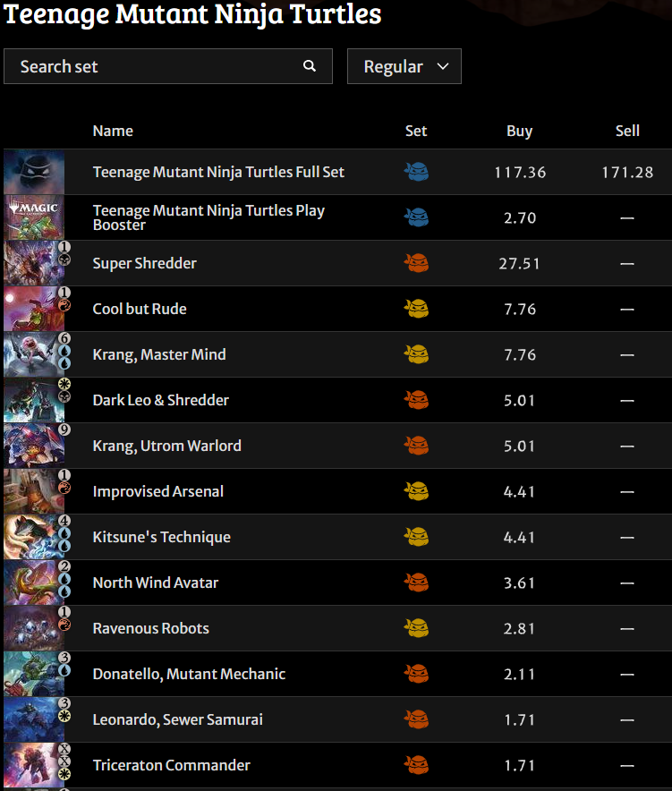
Task: Click the set icon for North Wind Avatar
Action: click(x=416, y=583)
